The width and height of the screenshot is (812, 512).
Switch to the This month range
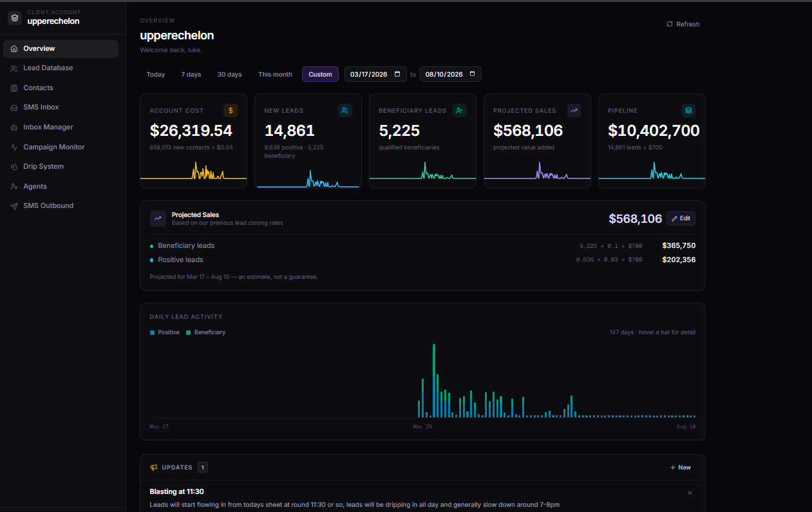[x=275, y=75]
